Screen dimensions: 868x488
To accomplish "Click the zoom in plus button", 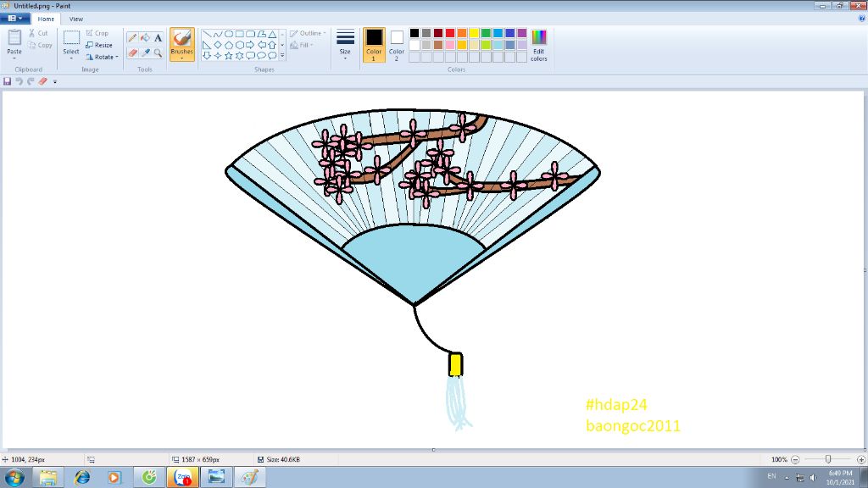I will click(x=861, y=459).
